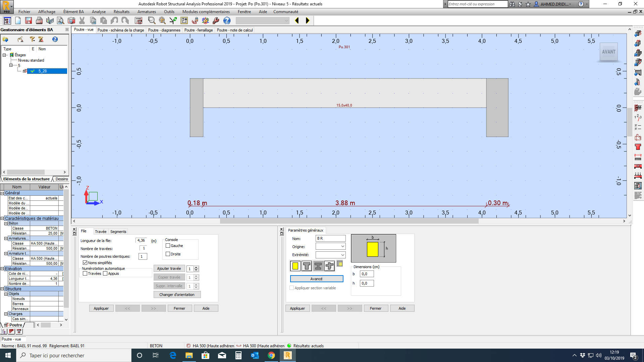
Task: Click the Changer d'orientation button
Action: tap(177, 295)
